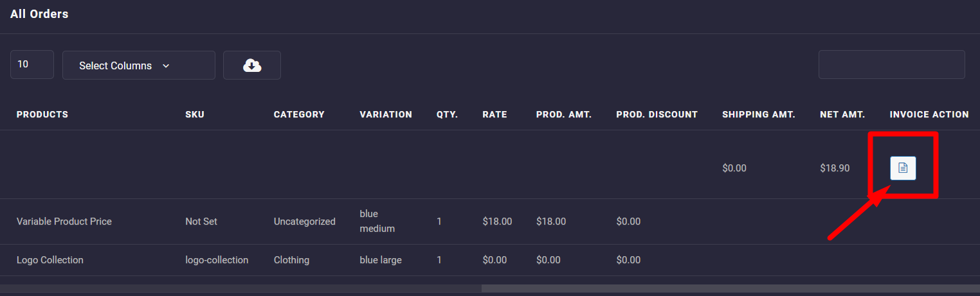Click the rows-per-page field showing 10
Image resolution: width=980 pixels, height=296 pixels.
(32, 65)
